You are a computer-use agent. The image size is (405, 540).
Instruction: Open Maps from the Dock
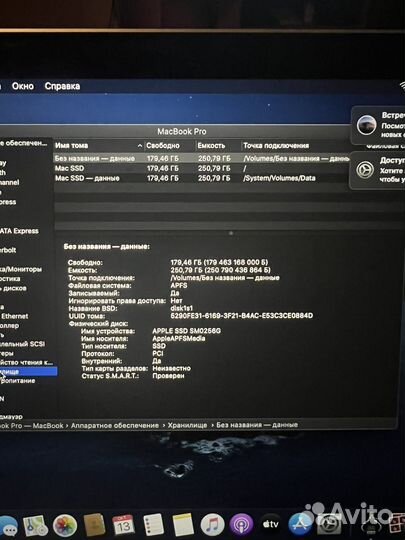click(x=35, y=526)
